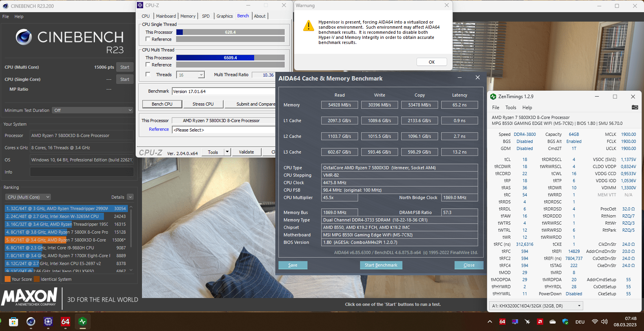Screen dimensions: 644x331
Task: Click Validate in CPU-Z
Action: pyautogui.click(x=246, y=152)
